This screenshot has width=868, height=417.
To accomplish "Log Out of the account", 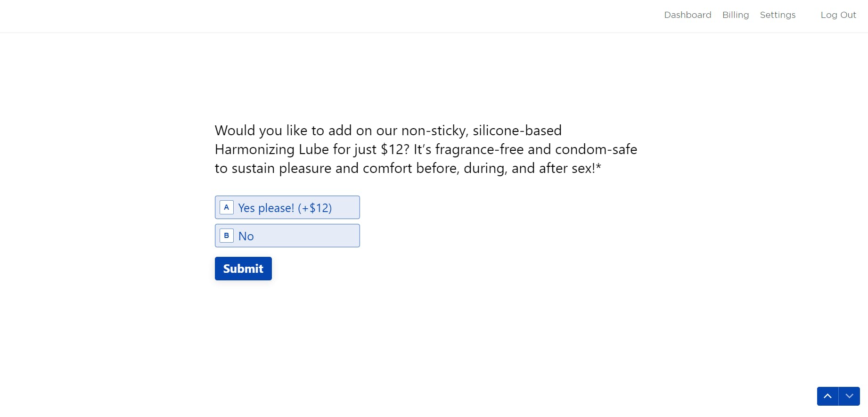I will click(838, 15).
